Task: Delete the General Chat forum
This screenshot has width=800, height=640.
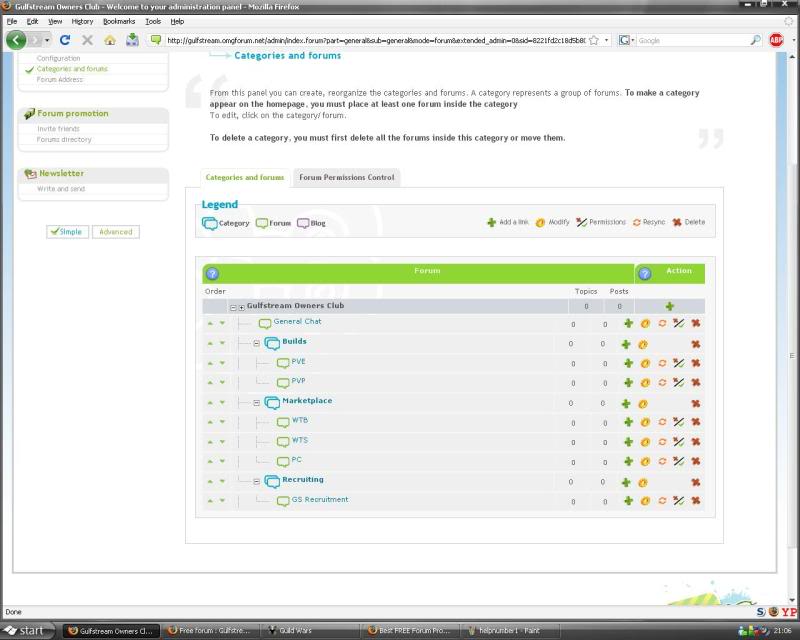Action: point(695,323)
